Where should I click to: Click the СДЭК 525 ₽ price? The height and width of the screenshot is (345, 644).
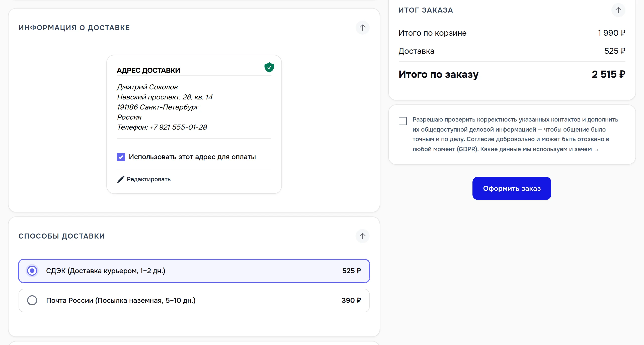(x=352, y=271)
